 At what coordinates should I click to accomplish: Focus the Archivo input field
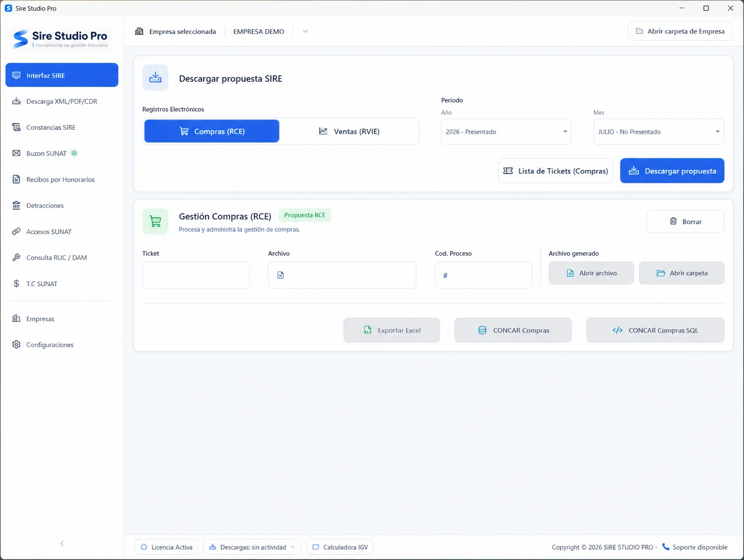point(342,275)
